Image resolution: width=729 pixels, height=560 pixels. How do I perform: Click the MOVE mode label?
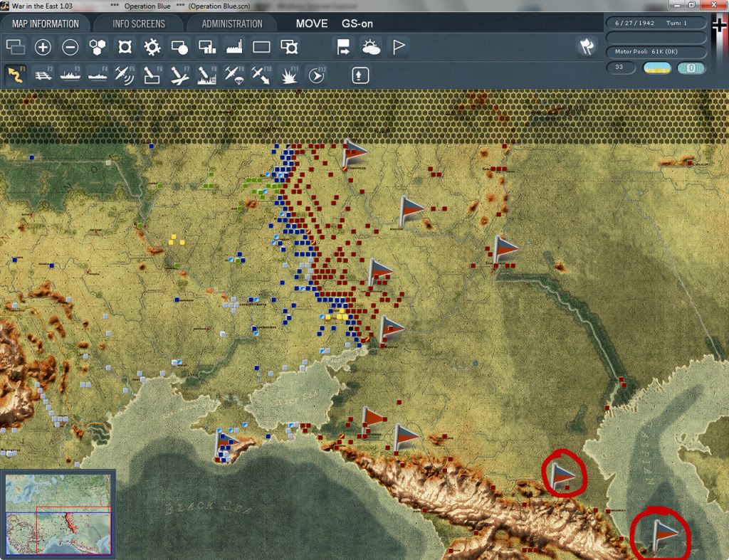pos(312,23)
